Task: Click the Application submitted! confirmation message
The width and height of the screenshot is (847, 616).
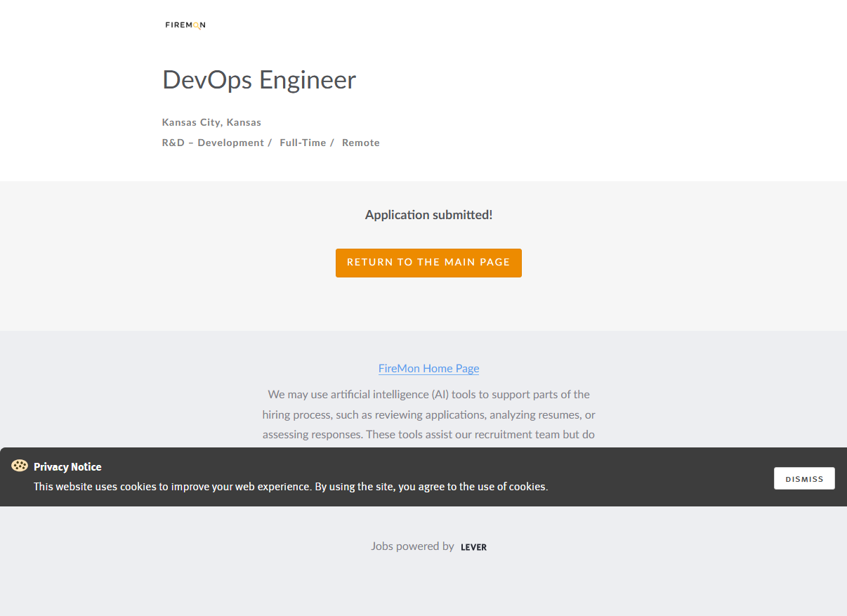Action: 428,215
